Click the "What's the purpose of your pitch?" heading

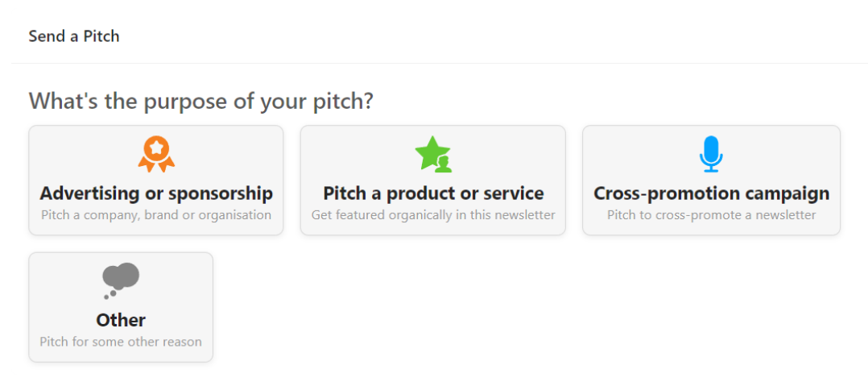click(x=201, y=102)
